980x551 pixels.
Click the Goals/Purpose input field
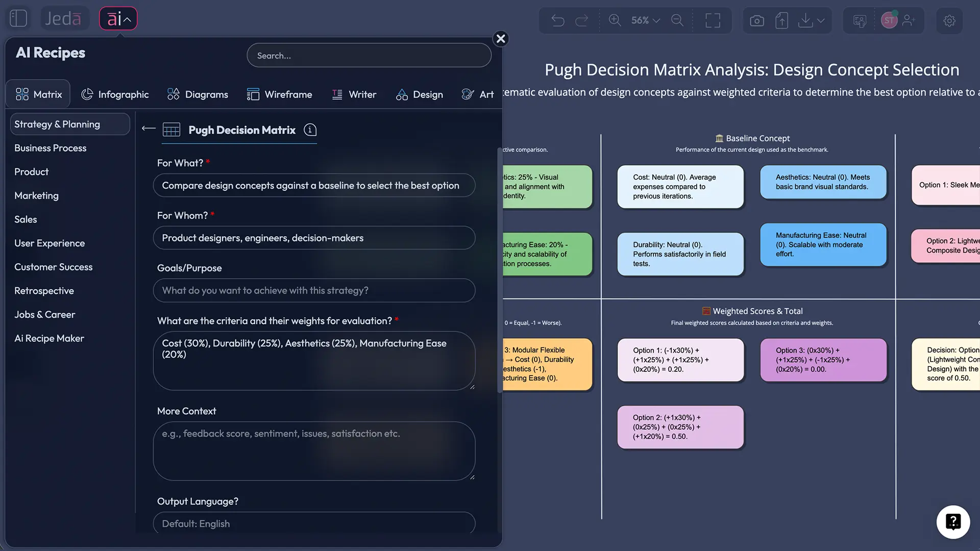tap(314, 290)
